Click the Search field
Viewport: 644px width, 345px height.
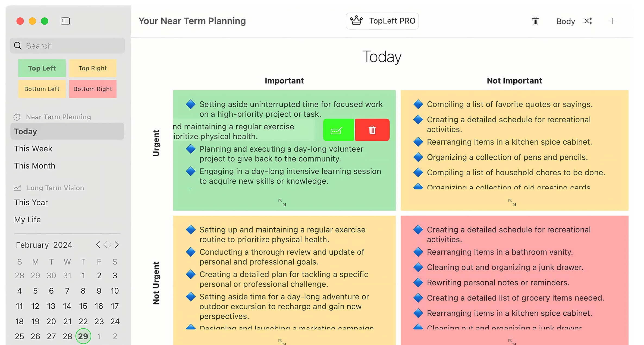[x=67, y=46]
